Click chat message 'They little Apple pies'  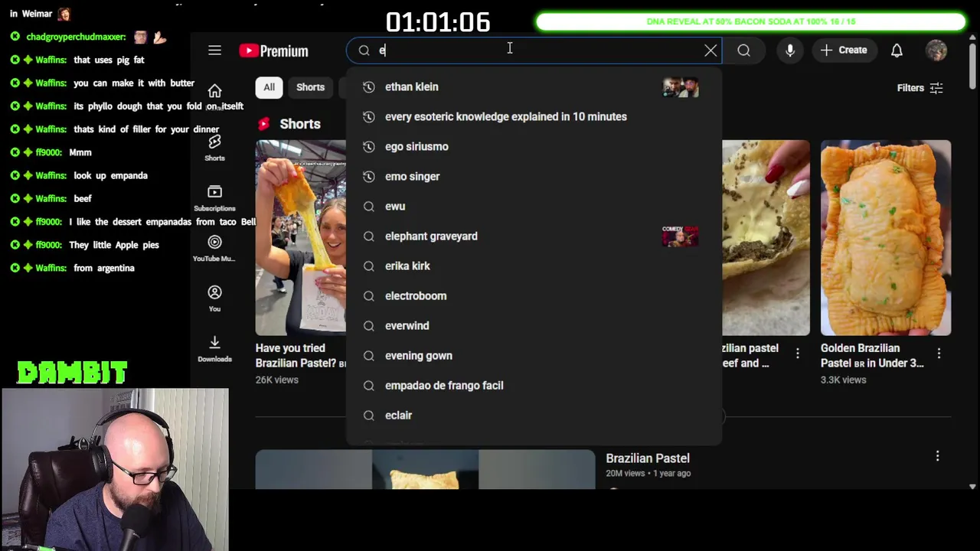[114, 245]
